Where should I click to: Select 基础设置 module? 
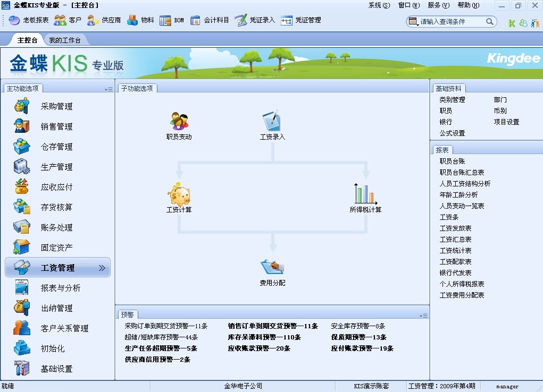57,369
